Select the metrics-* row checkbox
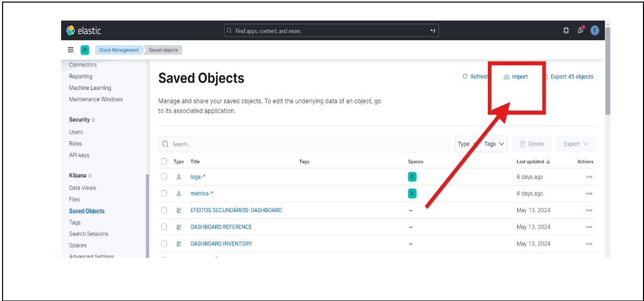 164,194
